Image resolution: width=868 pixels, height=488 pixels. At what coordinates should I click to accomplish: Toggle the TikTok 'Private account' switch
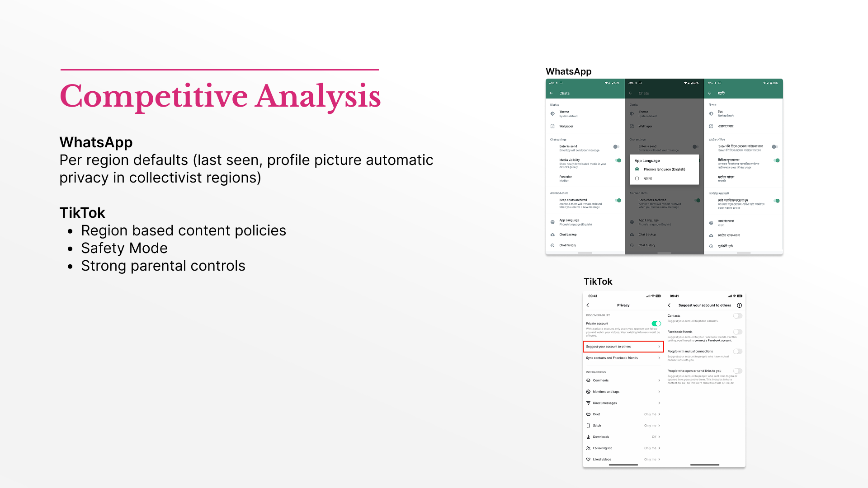[656, 324]
